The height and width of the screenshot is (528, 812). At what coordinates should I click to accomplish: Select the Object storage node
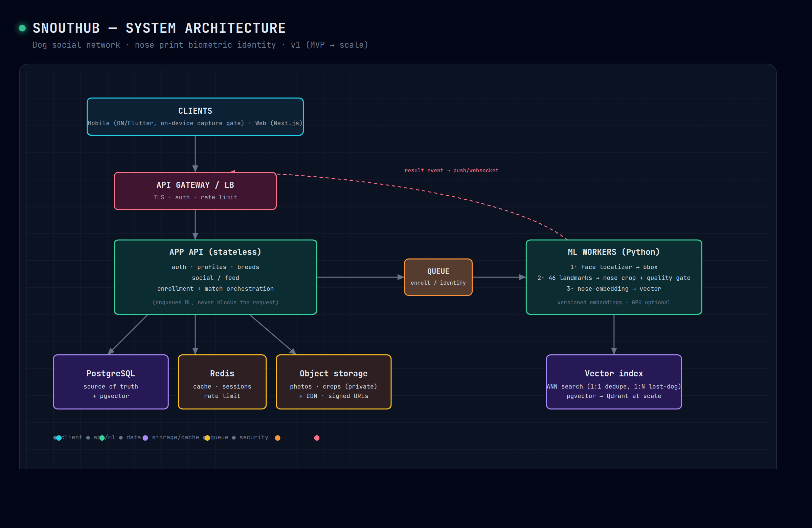[x=333, y=381]
